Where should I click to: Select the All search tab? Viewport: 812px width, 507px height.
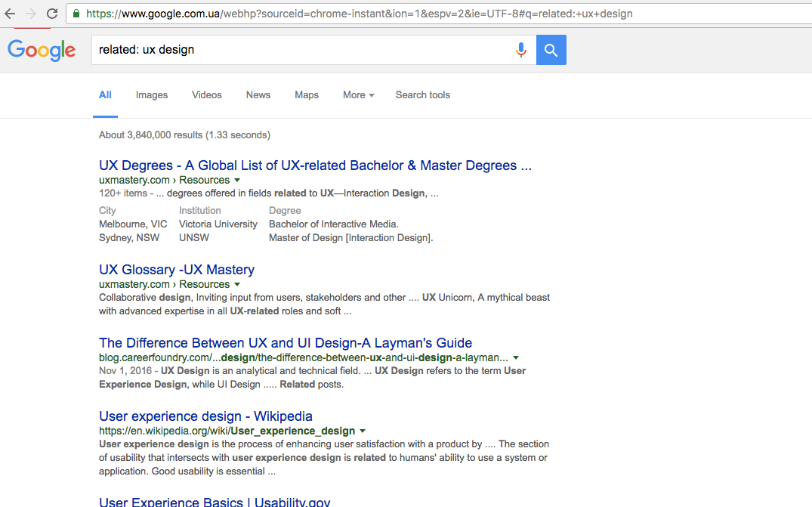[x=105, y=94]
